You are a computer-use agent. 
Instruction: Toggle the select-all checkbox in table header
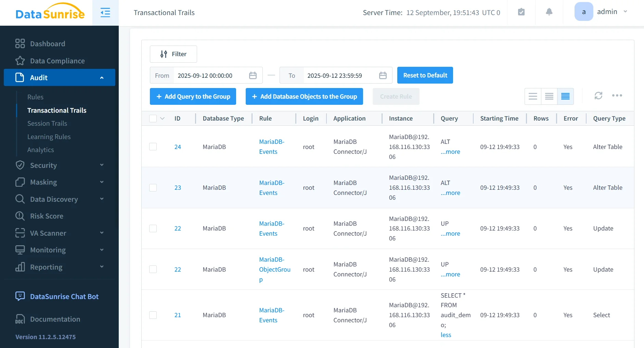(x=153, y=119)
